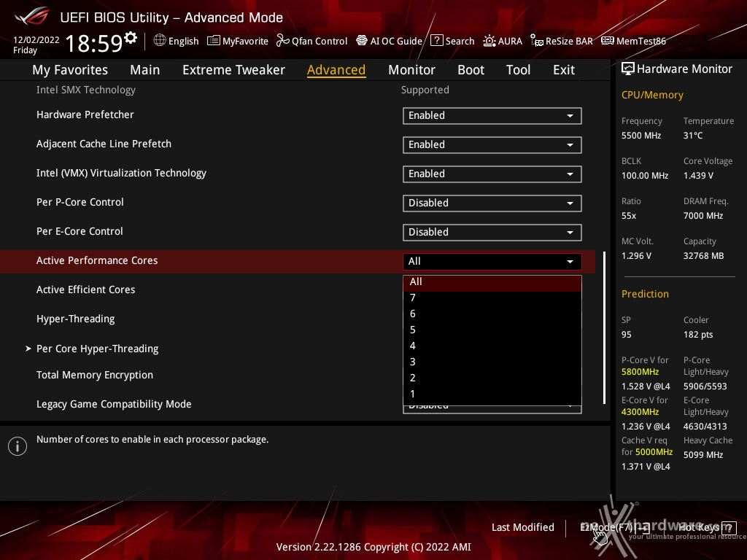The width and height of the screenshot is (747, 560).
Task: Open Qfan Control fan icon
Action: pyautogui.click(x=282, y=41)
